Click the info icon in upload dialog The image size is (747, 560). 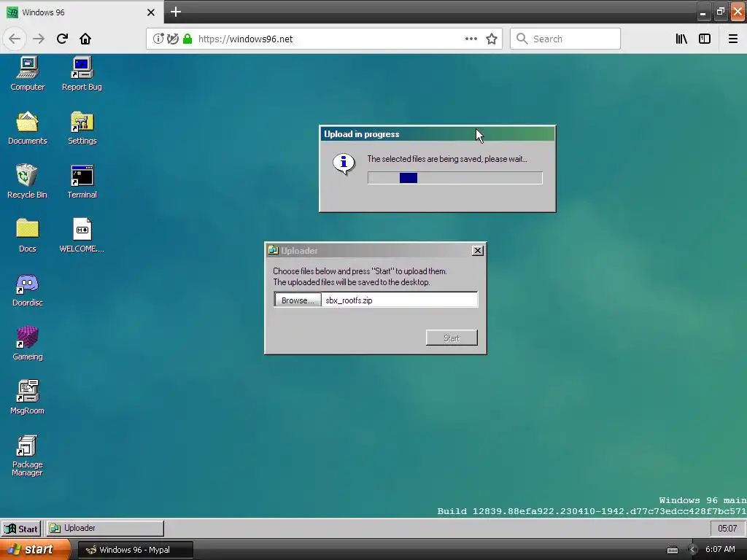click(344, 164)
